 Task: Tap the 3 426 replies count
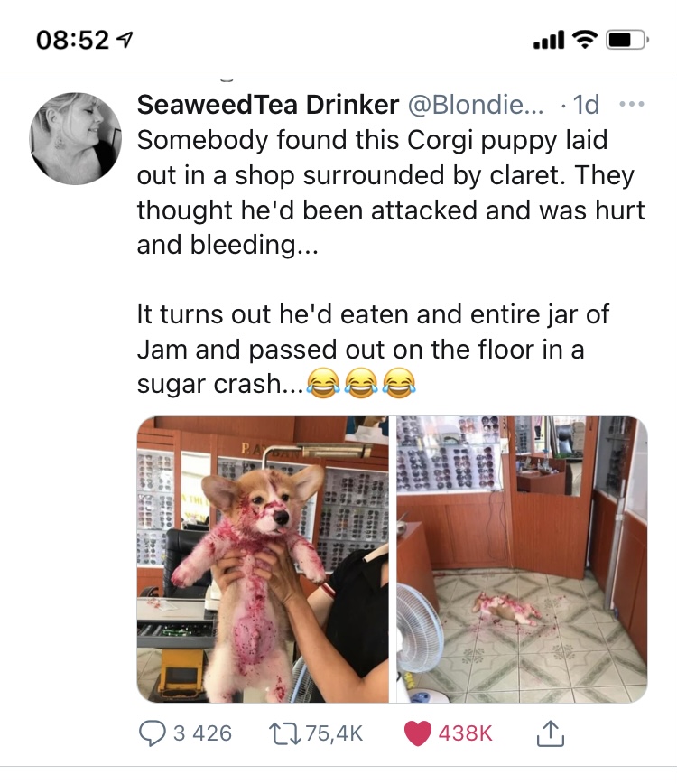(202, 733)
